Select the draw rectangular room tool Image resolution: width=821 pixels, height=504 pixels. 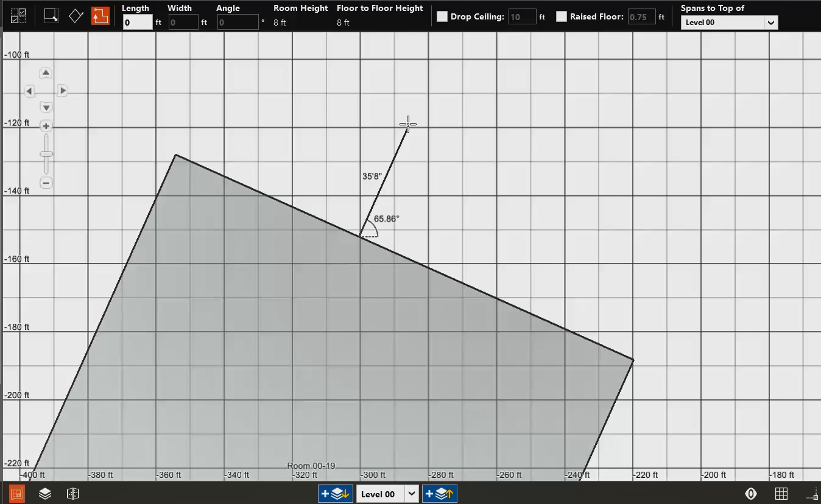(52, 16)
